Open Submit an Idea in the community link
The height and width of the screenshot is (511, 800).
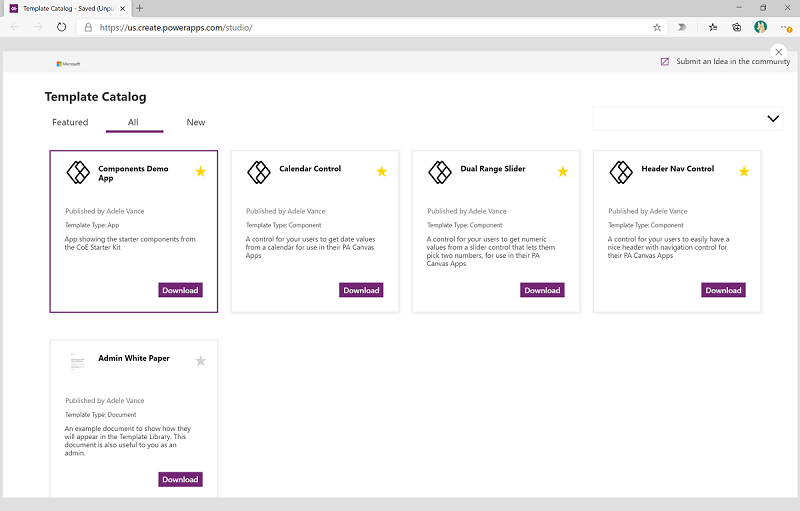point(733,61)
